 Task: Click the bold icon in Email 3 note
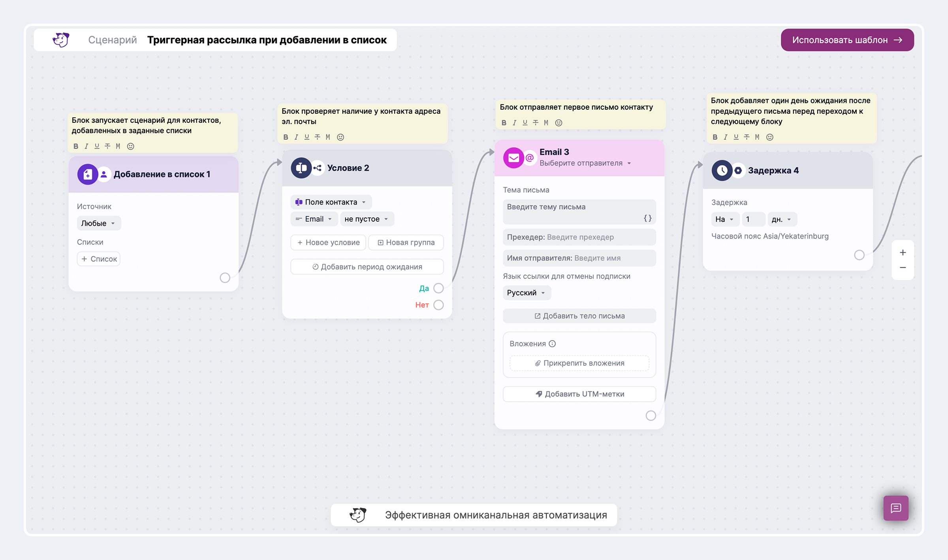(504, 123)
